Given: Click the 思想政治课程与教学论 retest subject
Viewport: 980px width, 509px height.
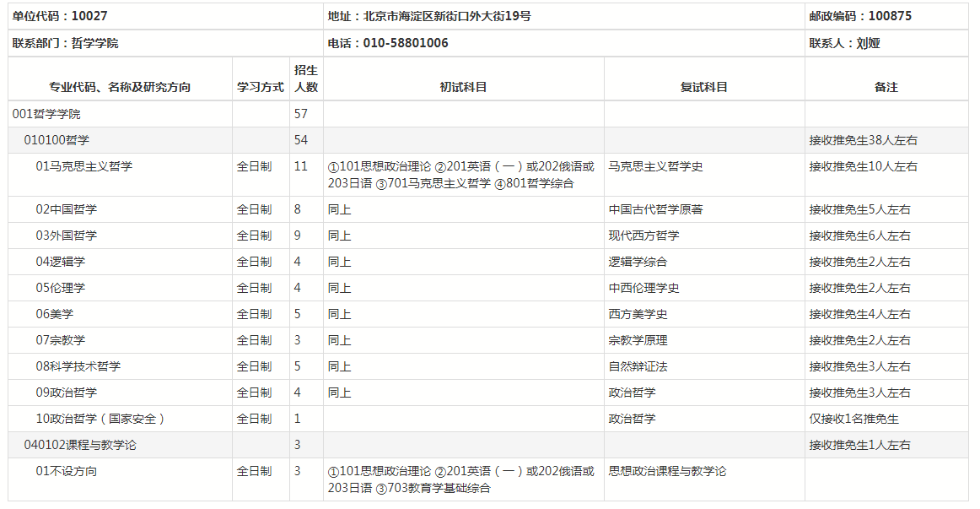Looking at the screenshot, I should 667,471.
